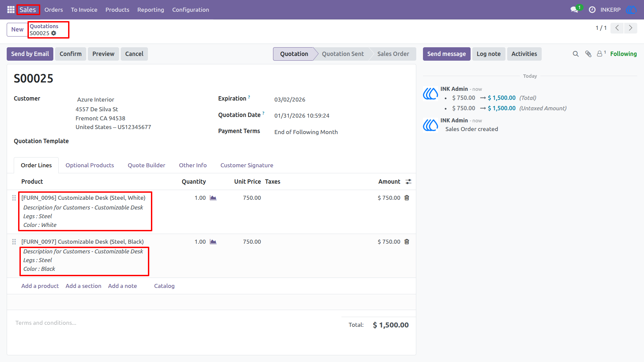
Task: Switch to the Optional Products tab
Action: [x=90, y=165]
